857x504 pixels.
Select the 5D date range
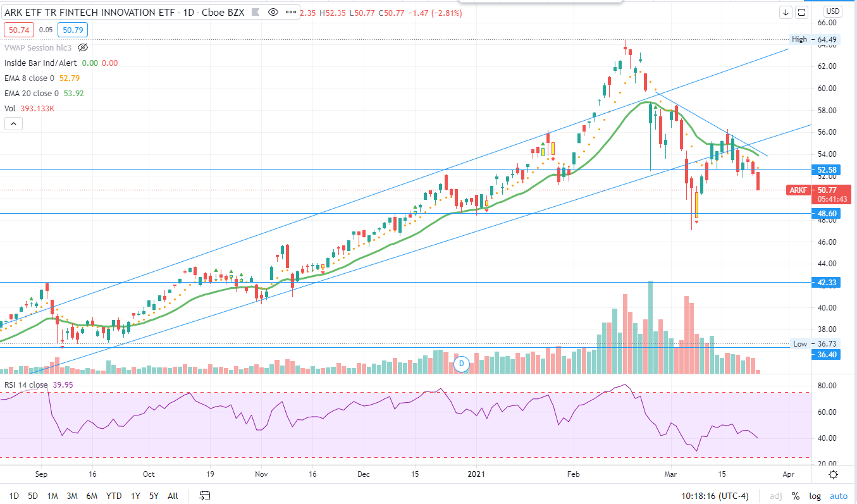click(34, 496)
